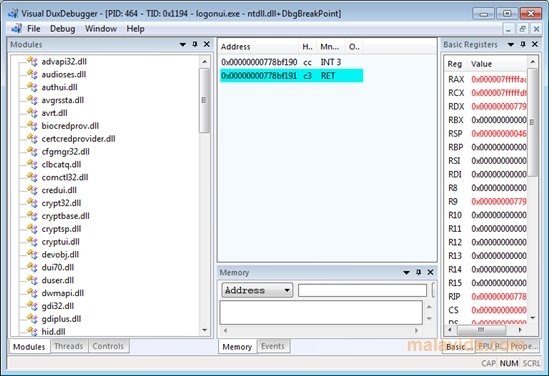Viewport: 549px width, 376px height.
Task: Pin the Memory panel
Action: point(418,272)
